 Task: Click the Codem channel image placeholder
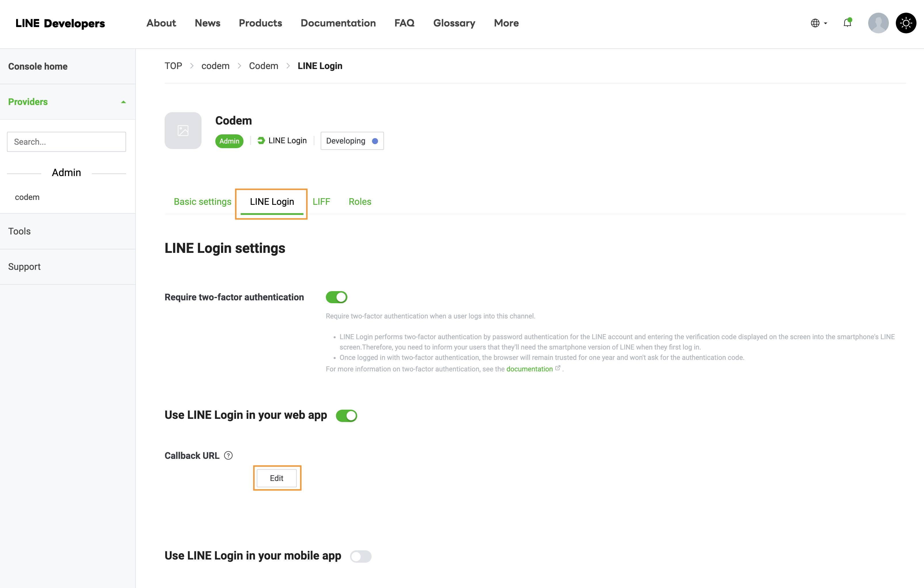pyautogui.click(x=183, y=130)
